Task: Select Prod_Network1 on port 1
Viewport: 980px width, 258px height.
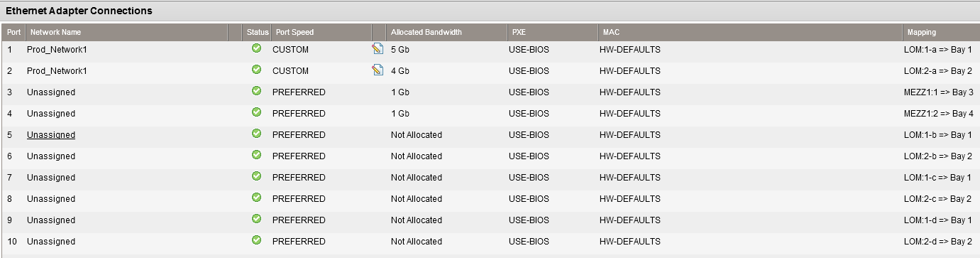Action: (57, 50)
